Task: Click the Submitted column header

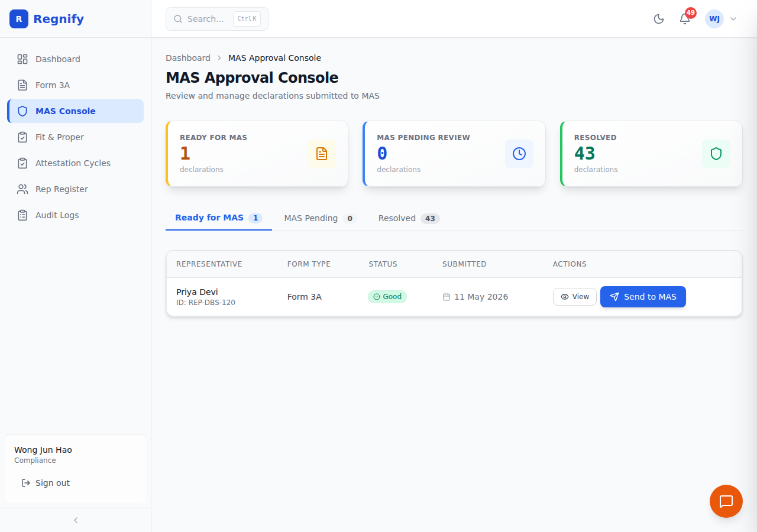Action: (x=464, y=264)
